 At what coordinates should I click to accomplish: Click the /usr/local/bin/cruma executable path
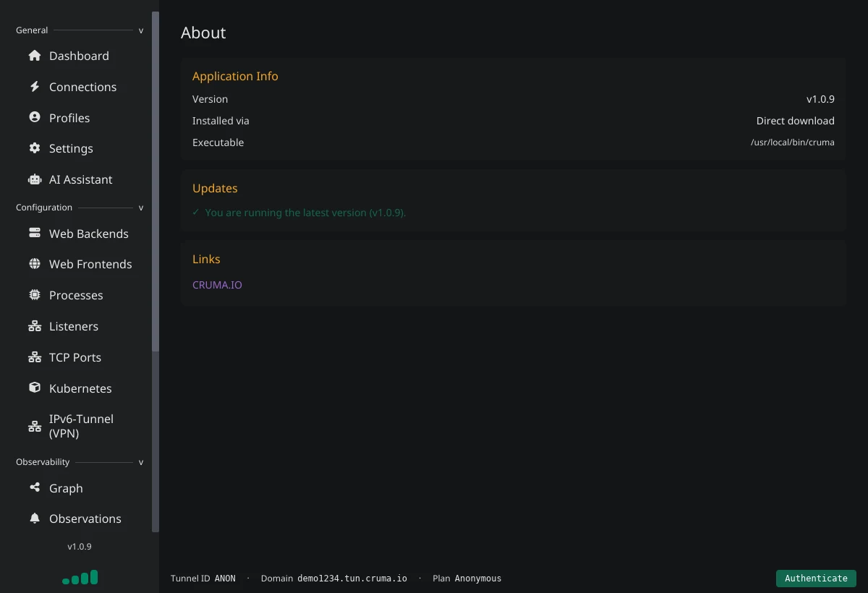tap(793, 142)
